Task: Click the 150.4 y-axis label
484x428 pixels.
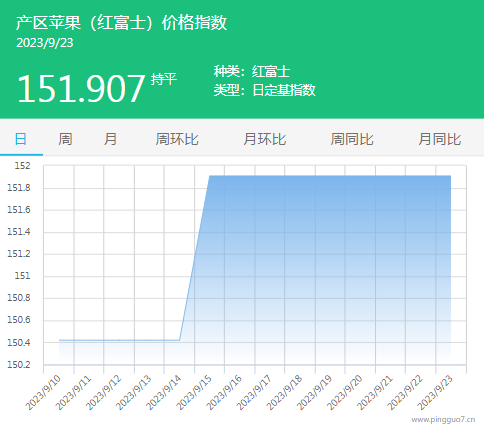Action: 19,342
